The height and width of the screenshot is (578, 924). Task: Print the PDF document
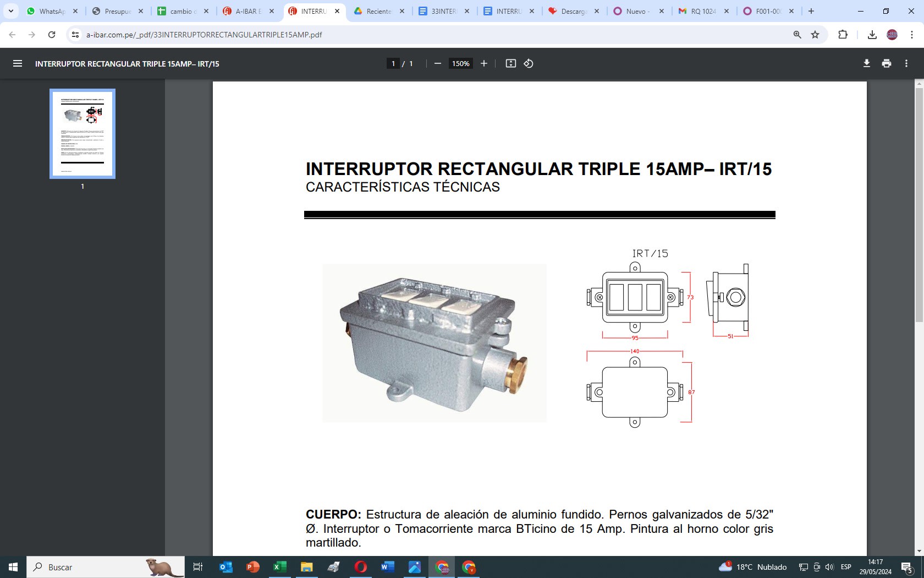coord(886,63)
